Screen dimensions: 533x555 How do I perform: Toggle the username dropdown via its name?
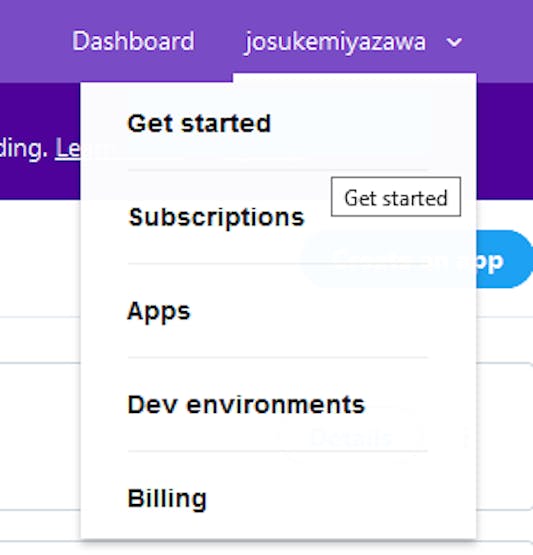click(x=335, y=42)
